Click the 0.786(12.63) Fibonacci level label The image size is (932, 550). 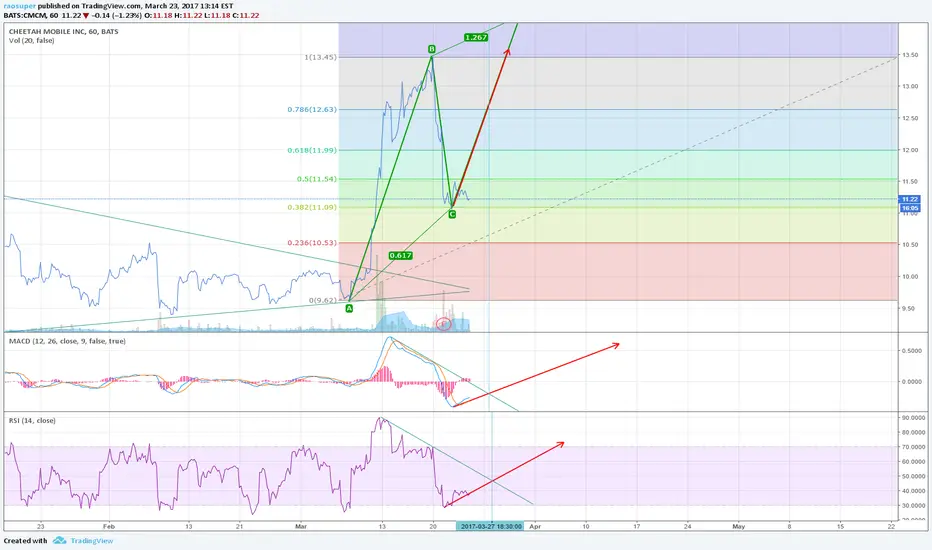pos(312,109)
